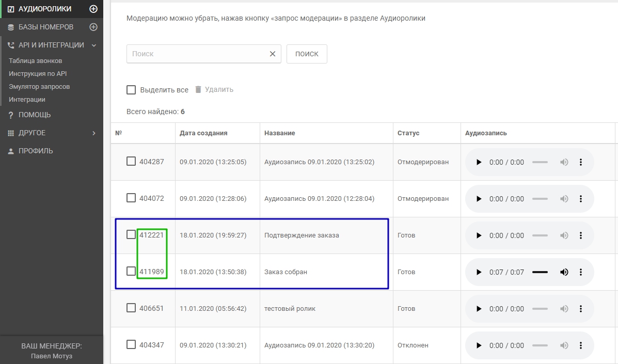Clear search field with X icon
Viewport: 618px width, 364px height.
(x=273, y=54)
